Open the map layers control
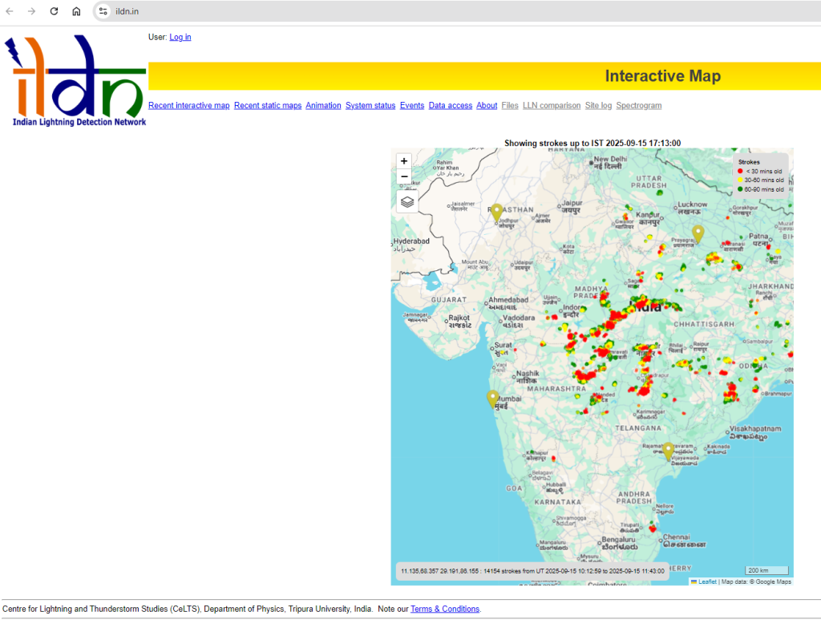The image size is (821, 644). (x=407, y=201)
